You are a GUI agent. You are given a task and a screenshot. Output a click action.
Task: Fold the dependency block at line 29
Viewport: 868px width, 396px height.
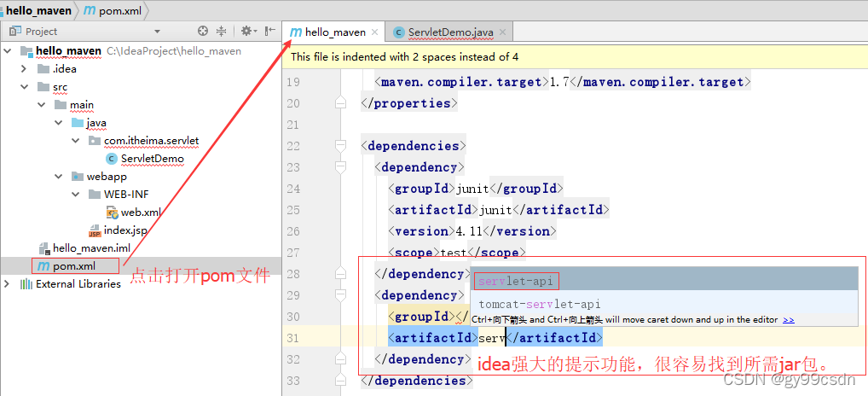(340, 294)
